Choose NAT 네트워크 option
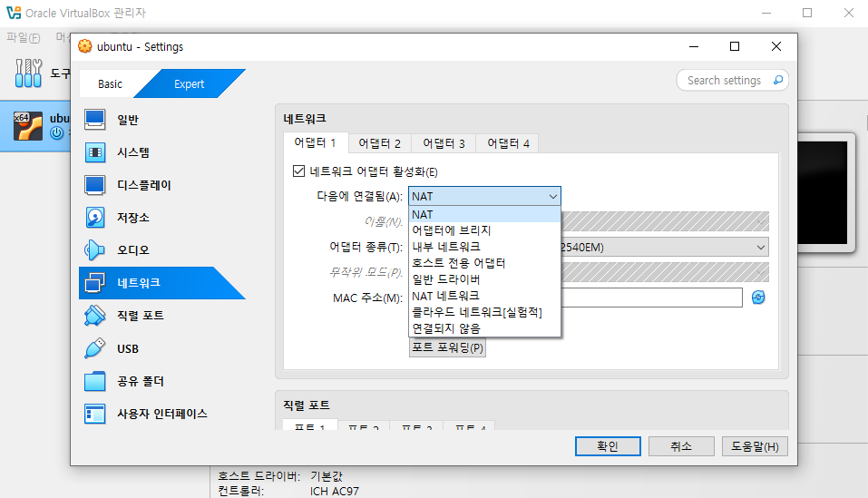This screenshot has height=498, width=868. [484, 296]
